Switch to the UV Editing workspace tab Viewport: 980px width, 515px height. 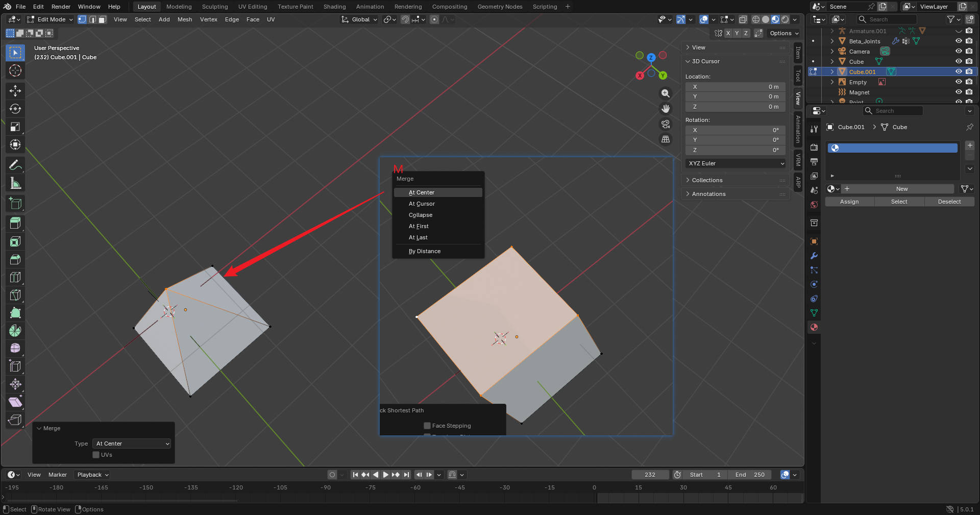pos(253,7)
